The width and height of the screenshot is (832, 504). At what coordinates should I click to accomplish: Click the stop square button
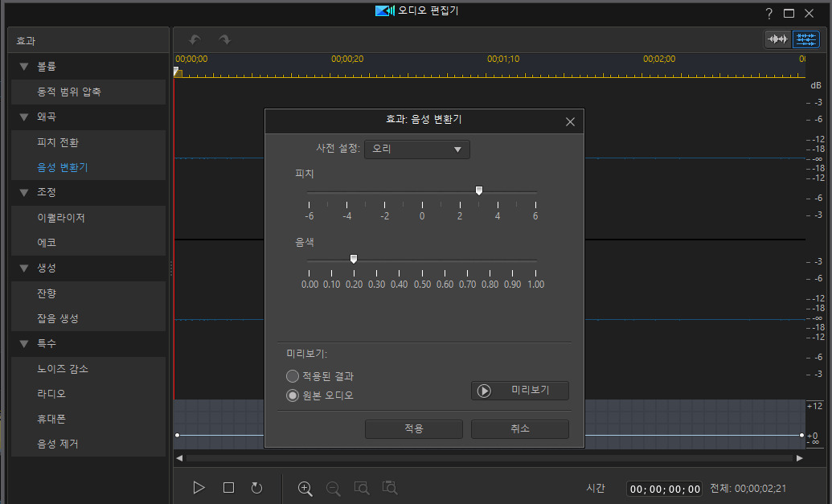[228, 488]
